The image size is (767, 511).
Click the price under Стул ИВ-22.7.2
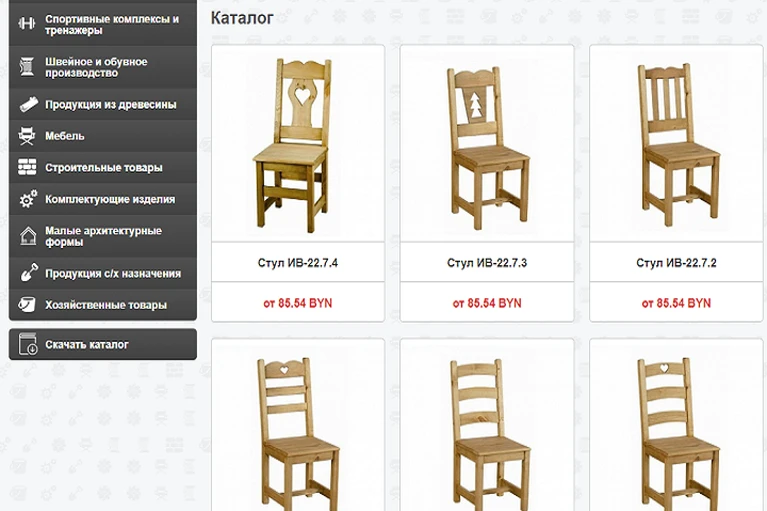676,303
